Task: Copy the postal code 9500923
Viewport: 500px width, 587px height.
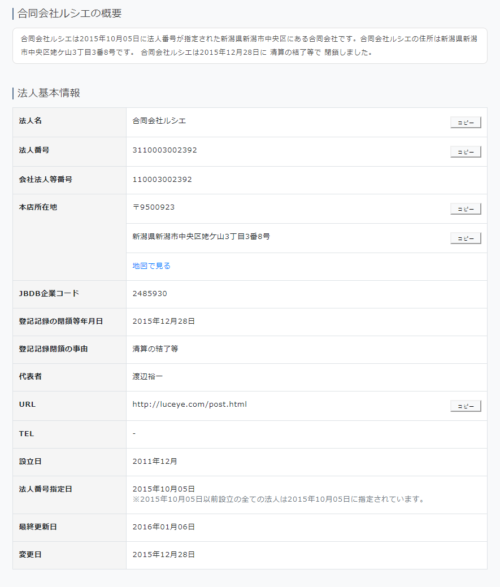Action: click(466, 209)
